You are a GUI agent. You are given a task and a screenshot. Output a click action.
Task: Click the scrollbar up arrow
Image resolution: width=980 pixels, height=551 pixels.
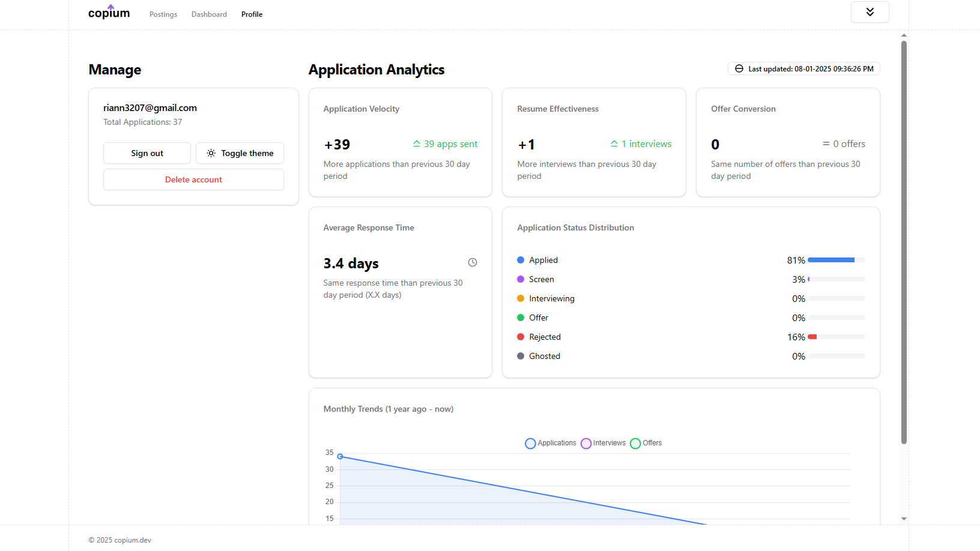tap(904, 35)
